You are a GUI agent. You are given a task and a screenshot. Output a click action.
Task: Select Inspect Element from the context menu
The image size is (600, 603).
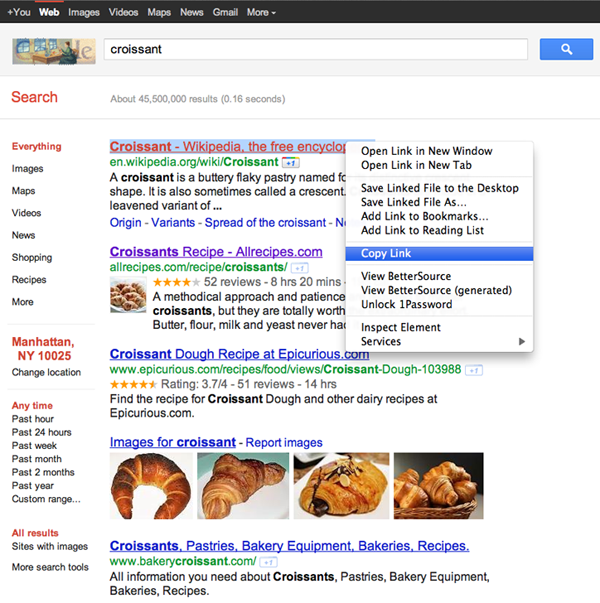click(400, 327)
